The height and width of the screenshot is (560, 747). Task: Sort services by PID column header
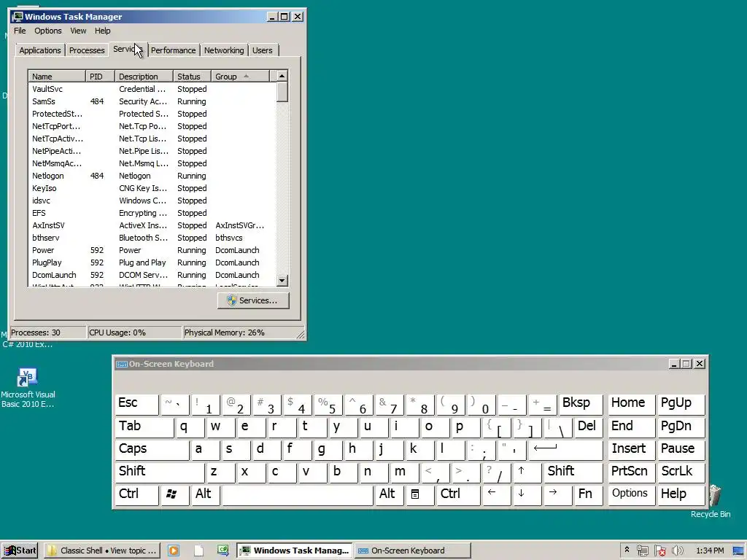coord(100,76)
